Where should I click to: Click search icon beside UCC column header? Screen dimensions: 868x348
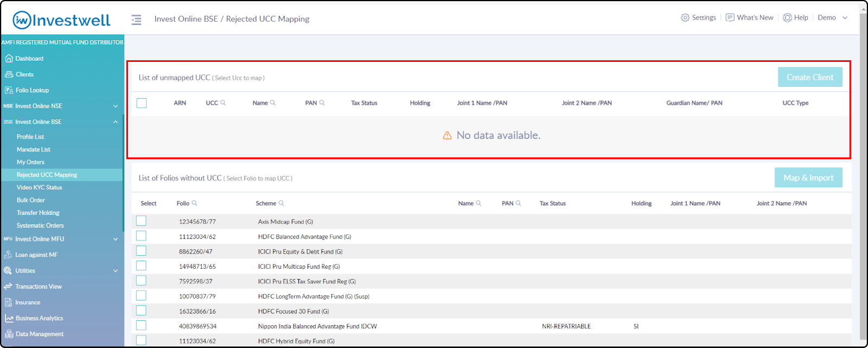223,103
